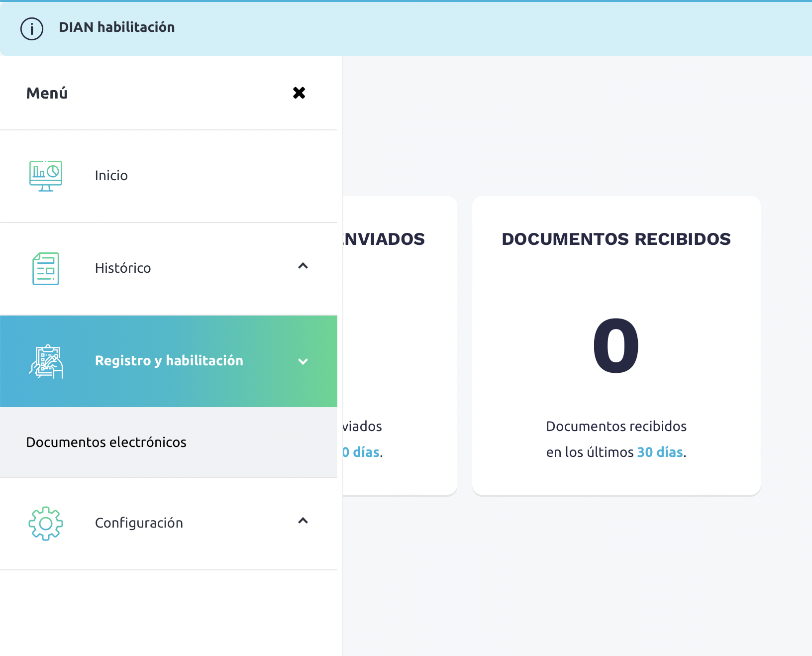Expand the Configuración section chevron
Image resolution: width=812 pixels, height=656 pixels.
coord(303,521)
